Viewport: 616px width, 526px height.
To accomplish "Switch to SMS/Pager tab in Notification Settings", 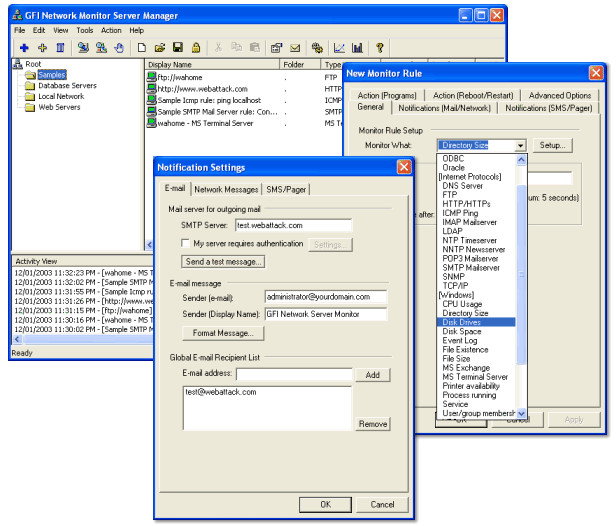I will [286, 189].
